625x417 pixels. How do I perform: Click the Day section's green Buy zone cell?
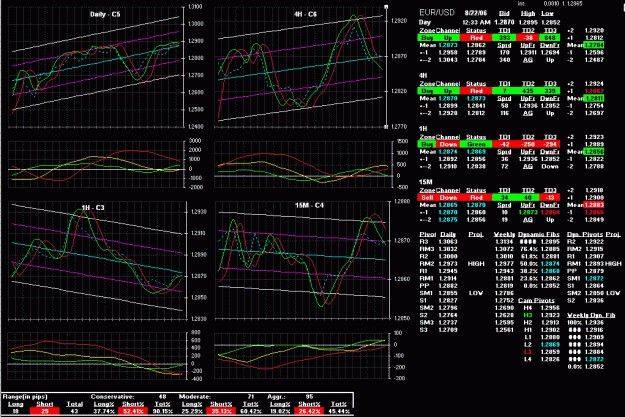pos(427,38)
